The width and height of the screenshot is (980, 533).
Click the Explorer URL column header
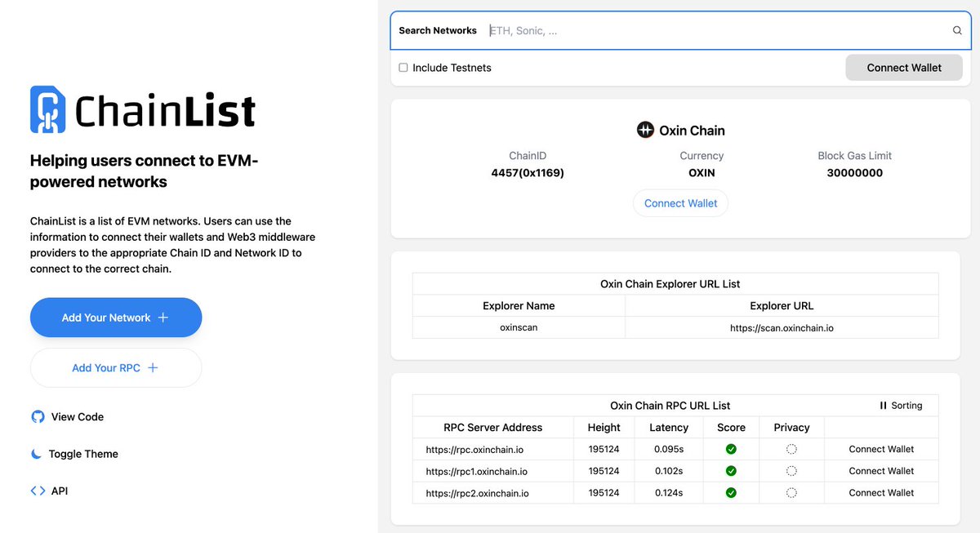[782, 306]
